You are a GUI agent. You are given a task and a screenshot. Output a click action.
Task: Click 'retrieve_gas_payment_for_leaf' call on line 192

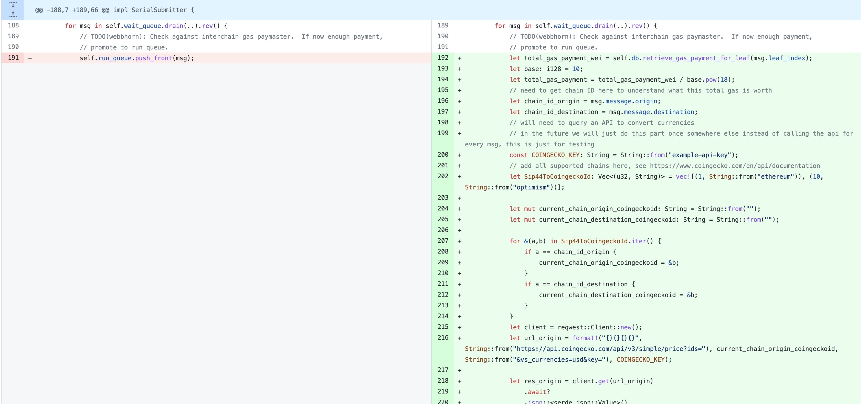pyautogui.click(x=696, y=58)
